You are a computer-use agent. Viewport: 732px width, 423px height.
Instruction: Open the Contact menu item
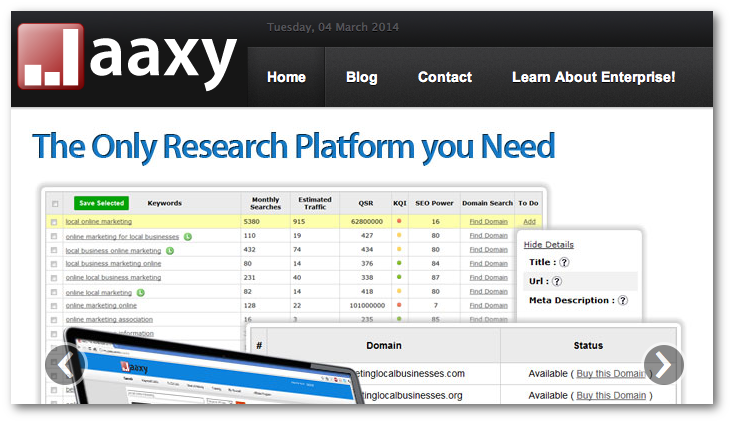coord(445,77)
